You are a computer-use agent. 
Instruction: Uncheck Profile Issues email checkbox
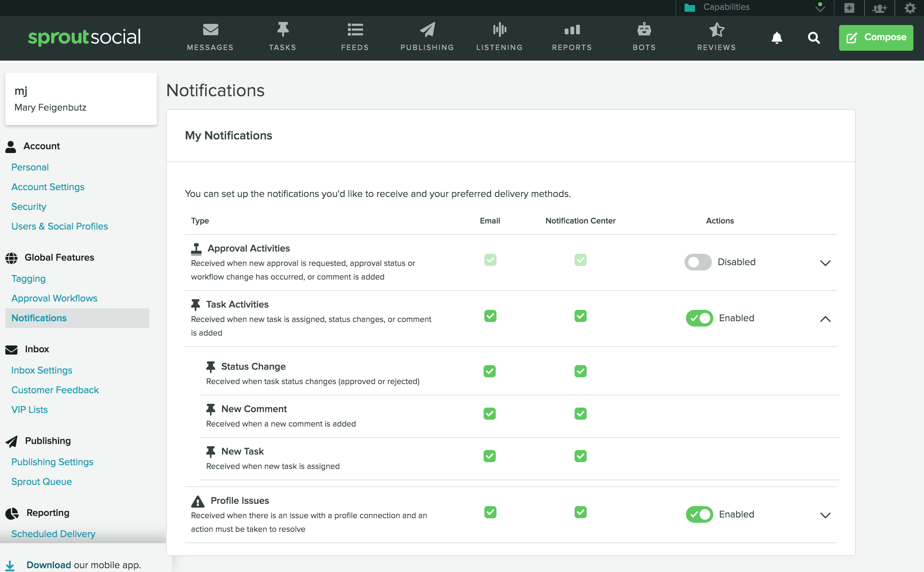point(490,512)
